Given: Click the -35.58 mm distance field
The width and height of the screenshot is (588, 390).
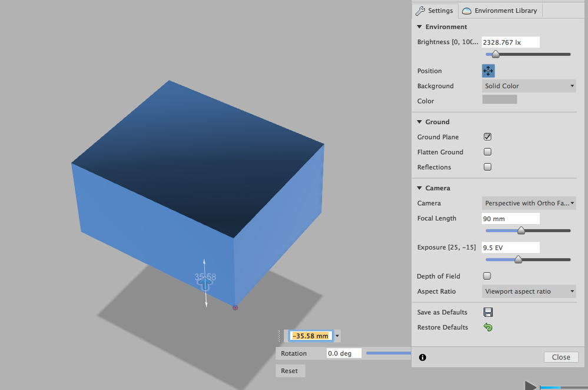Looking at the screenshot, I should click(310, 336).
